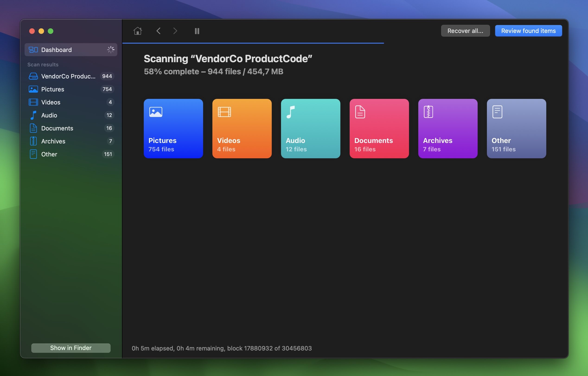The image size is (588, 376).
Task: Go to the home screen icon
Action: coord(137,31)
